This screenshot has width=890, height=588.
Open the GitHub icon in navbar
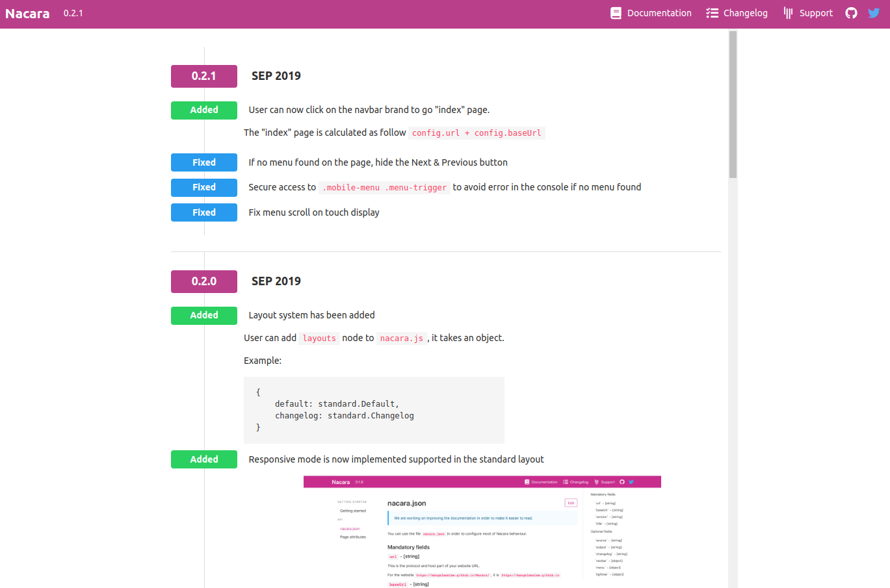point(851,13)
